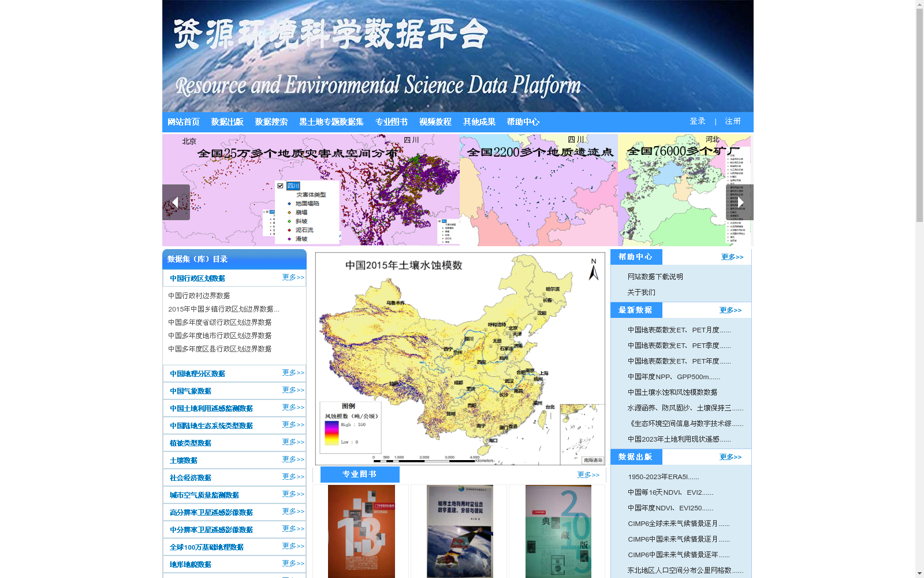This screenshot has height=578, width=924.
Task: Open orange book cover with number 13
Action: coord(362,531)
